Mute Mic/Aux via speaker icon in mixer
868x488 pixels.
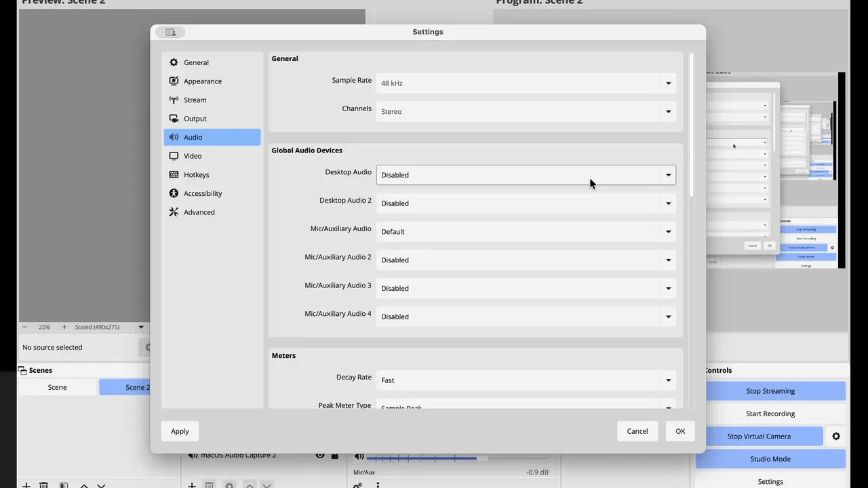[x=359, y=457]
